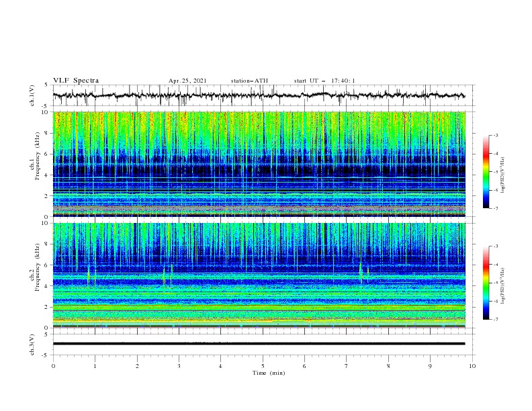Click the "-7" label on the ch.1 color bar
Image resolution: width=532 pixels, height=411 pixels.
[x=496, y=208]
